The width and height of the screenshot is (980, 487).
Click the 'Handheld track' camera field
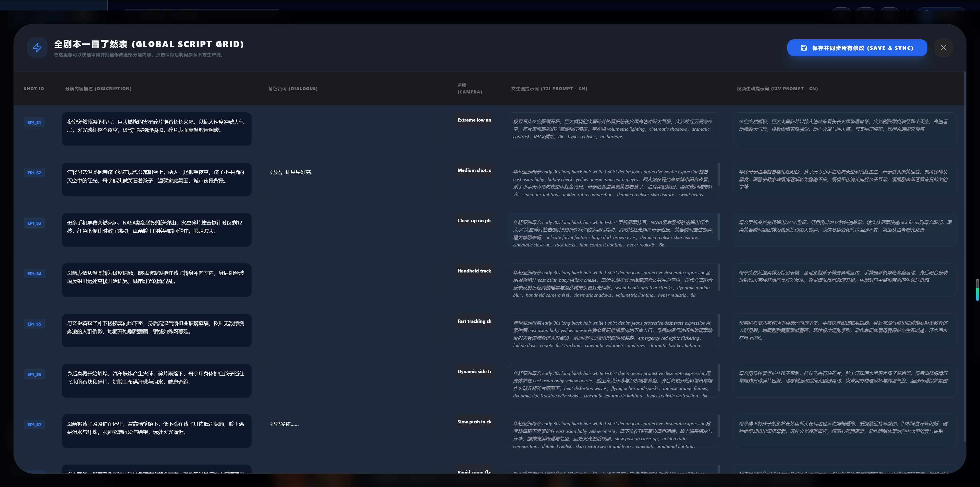[x=474, y=271]
